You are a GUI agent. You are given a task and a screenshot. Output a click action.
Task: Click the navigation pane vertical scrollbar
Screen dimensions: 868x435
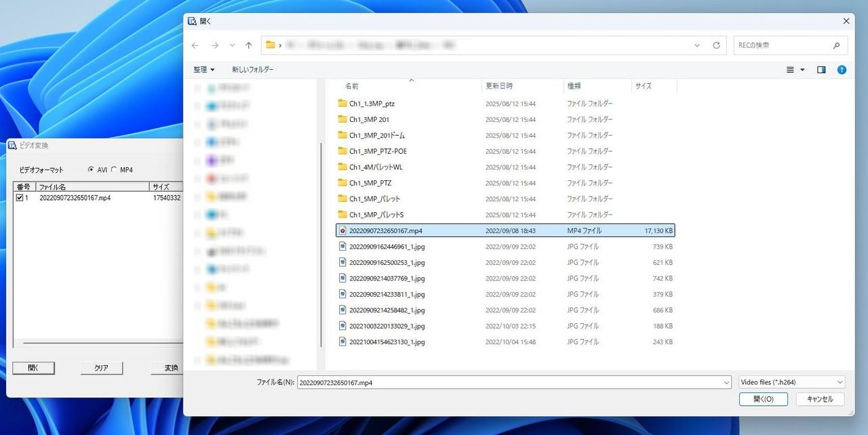(x=321, y=244)
